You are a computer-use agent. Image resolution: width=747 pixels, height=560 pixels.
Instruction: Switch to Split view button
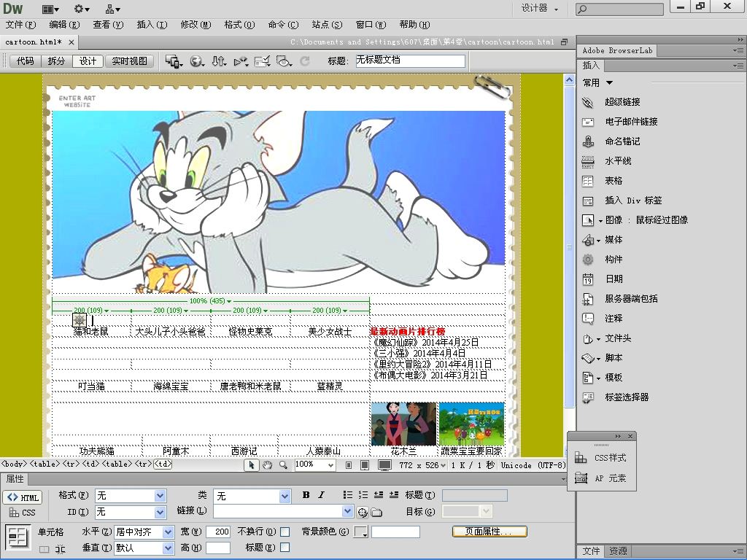[56, 61]
